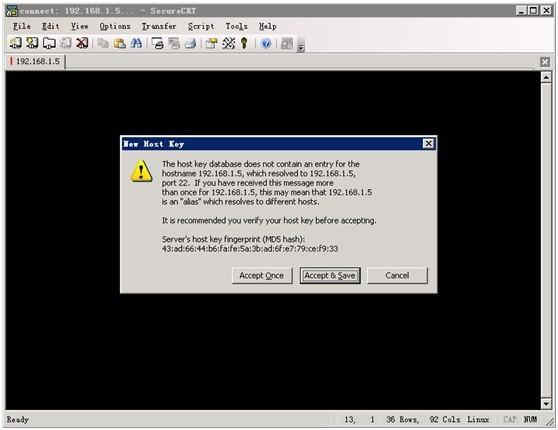Click the Disconnect icon with red X
558x430 pixels.
[x=82, y=43]
